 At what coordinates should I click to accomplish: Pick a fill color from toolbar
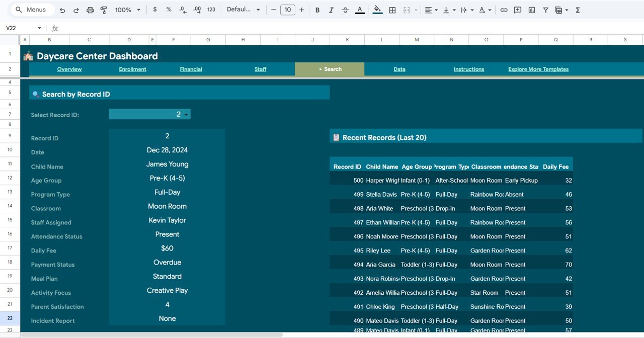[377, 10]
